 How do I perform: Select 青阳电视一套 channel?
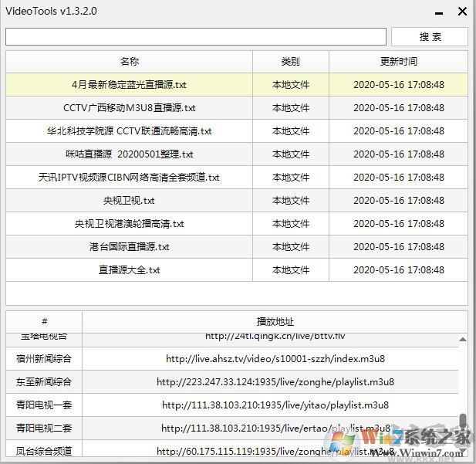point(44,405)
